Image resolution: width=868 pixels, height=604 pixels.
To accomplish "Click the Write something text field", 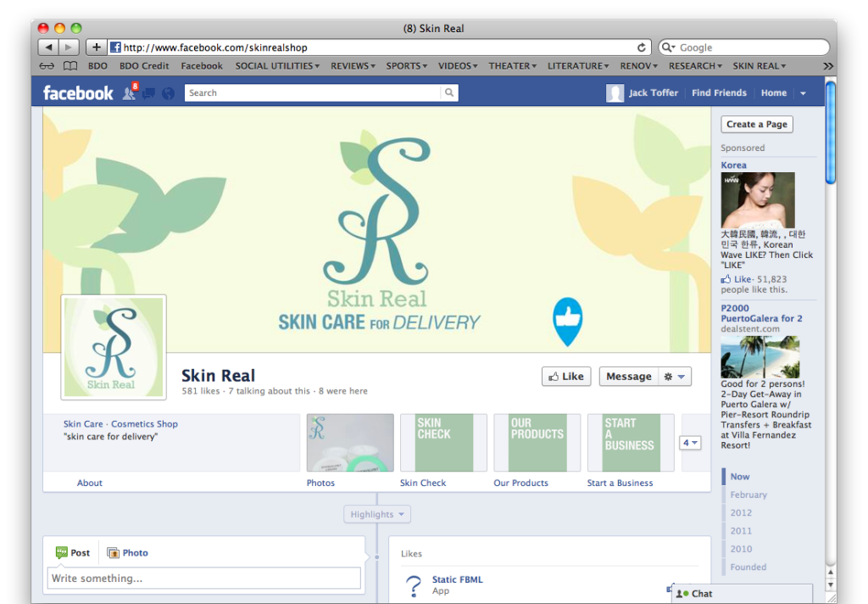I will (203, 578).
